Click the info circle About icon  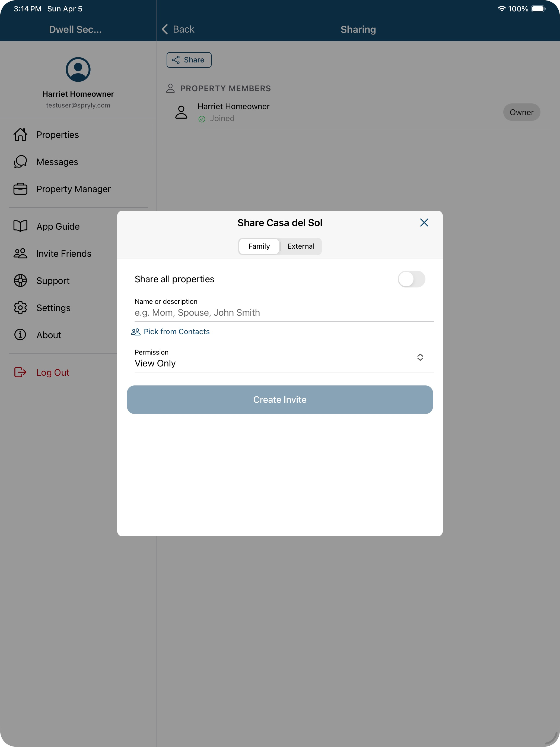pos(20,335)
